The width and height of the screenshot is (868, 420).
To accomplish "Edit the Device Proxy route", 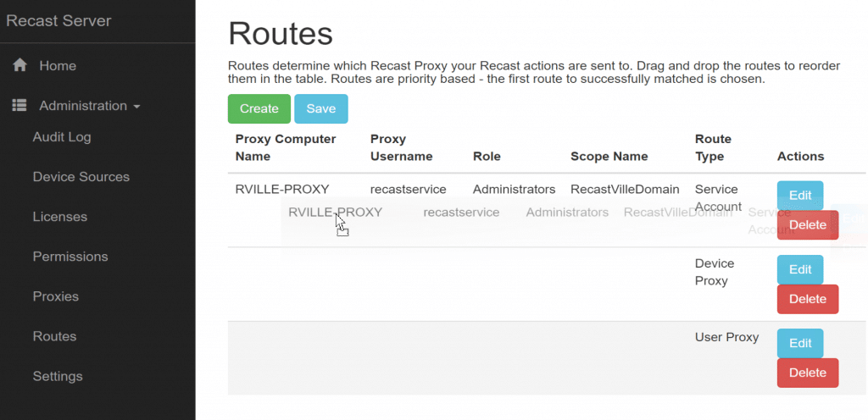I will tap(800, 269).
